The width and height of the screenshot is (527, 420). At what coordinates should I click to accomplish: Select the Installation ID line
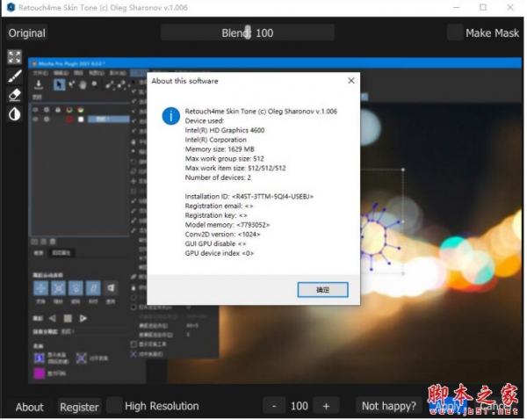tap(249, 197)
